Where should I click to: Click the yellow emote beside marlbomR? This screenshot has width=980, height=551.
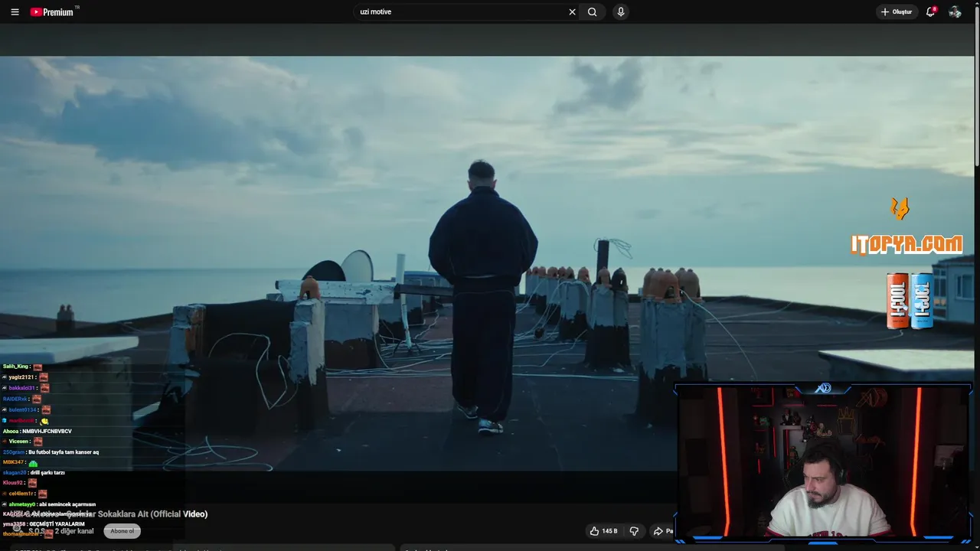[x=44, y=421]
